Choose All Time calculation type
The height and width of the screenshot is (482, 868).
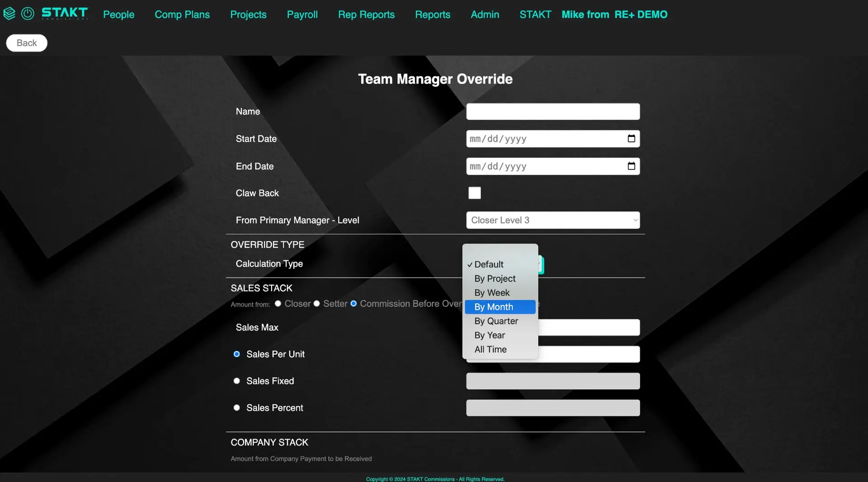point(500,349)
